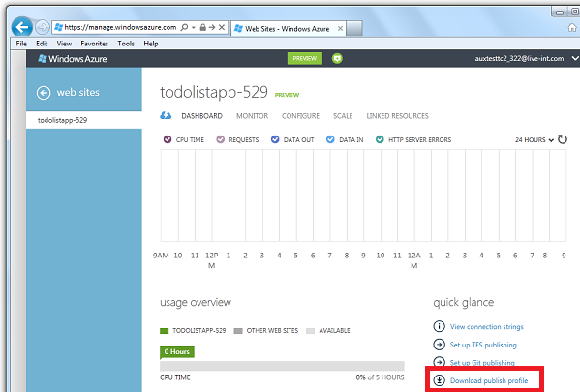The height and width of the screenshot is (392, 580).
Task: Click the search magnifier in address bar
Action: pos(184,27)
